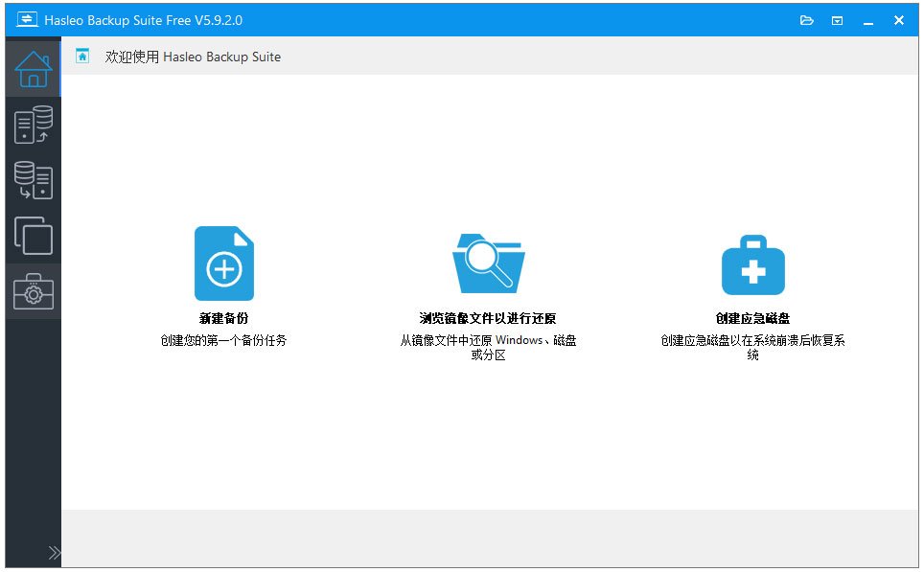Image resolution: width=924 pixels, height=572 pixels.
Task: Click the 欢迎使用 Hasleo Backup Suite heading
Action: [x=193, y=57]
